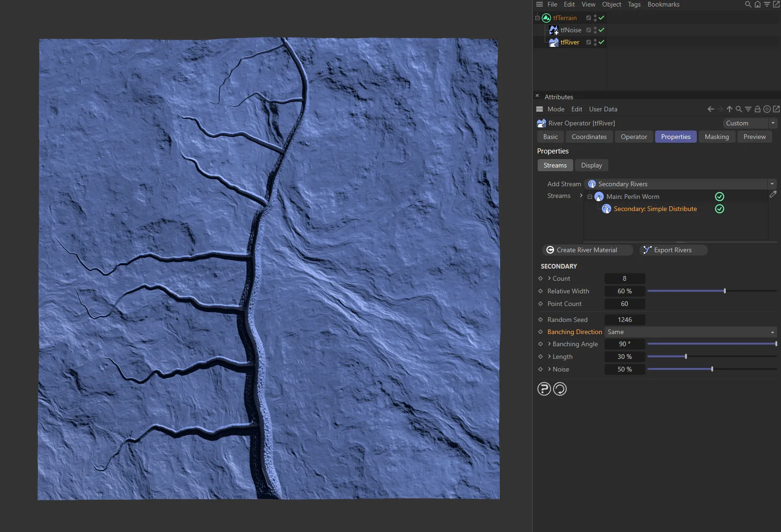Select the tfRiver river operator icon
The width and height of the screenshot is (781, 532).
[553, 42]
